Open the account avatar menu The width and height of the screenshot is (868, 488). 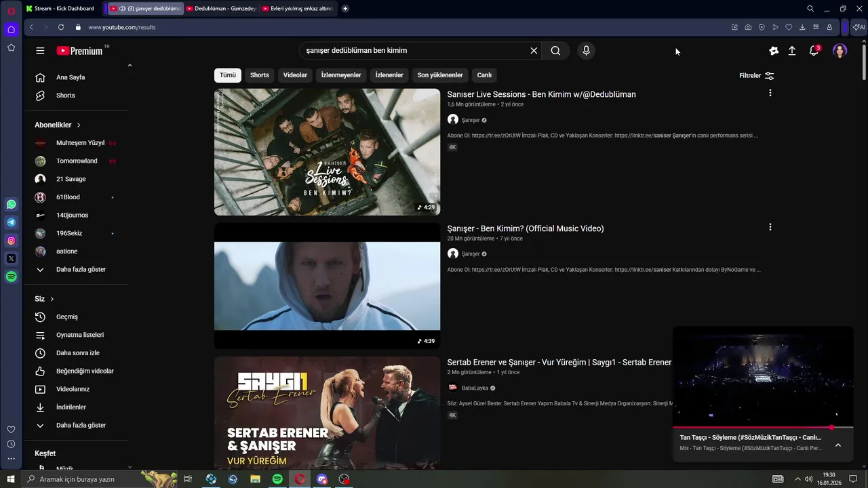click(840, 51)
